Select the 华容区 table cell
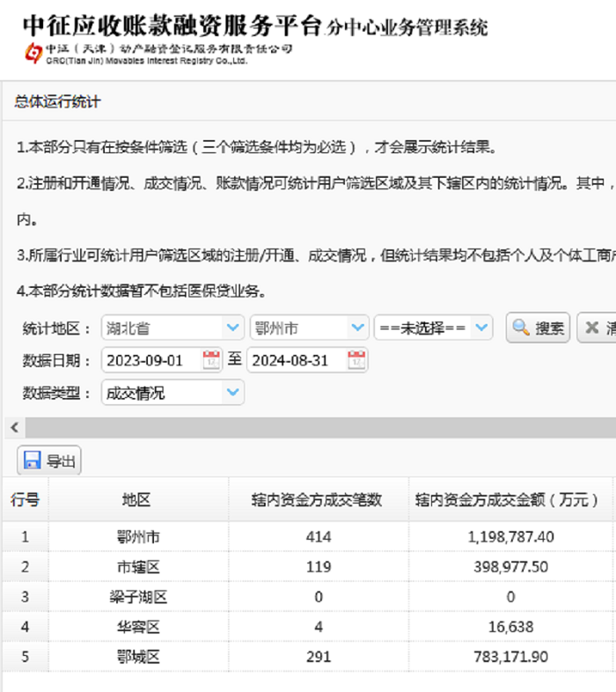Screen dimensions: 616x692 (x=138, y=627)
